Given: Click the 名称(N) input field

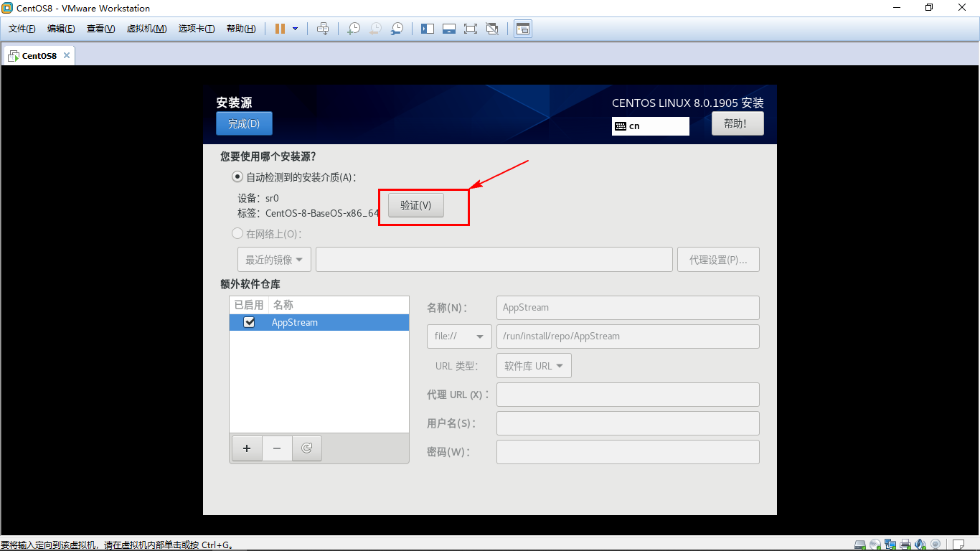Looking at the screenshot, I should coord(628,307).
